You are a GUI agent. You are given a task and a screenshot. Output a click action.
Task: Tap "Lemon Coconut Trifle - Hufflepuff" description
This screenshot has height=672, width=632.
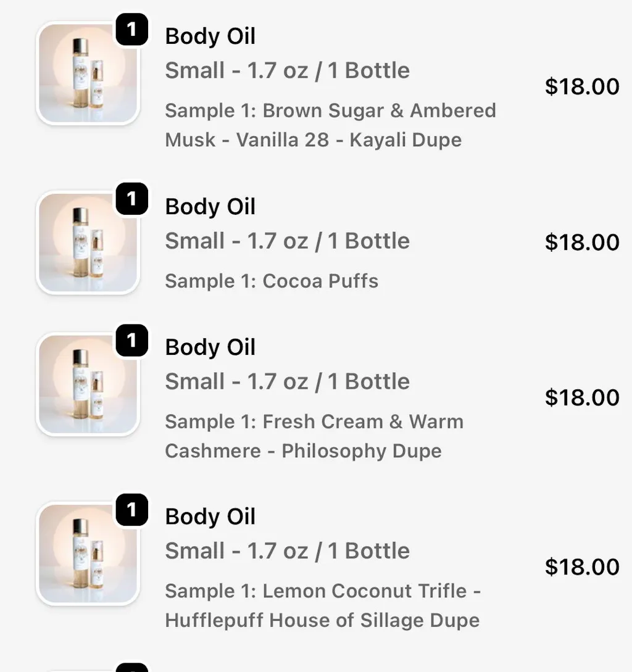tap(322, 605)
